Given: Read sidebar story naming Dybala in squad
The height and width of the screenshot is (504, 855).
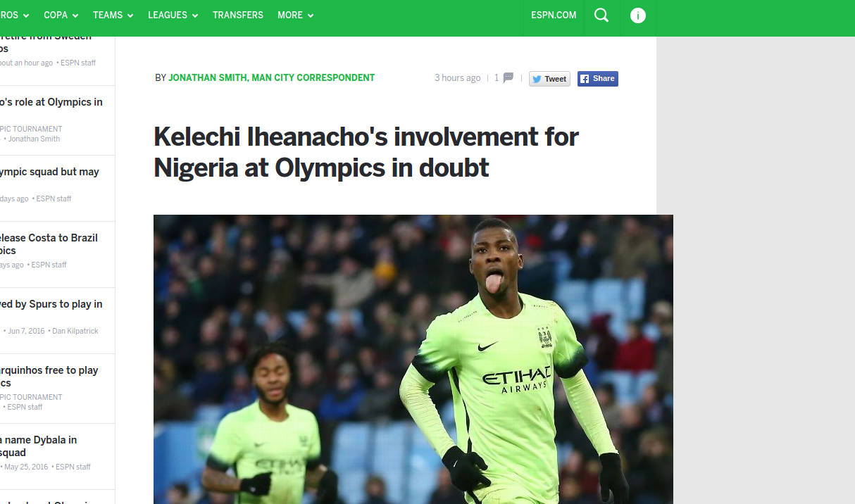Looking at the screenshot, I should click(x=39, y=446).
